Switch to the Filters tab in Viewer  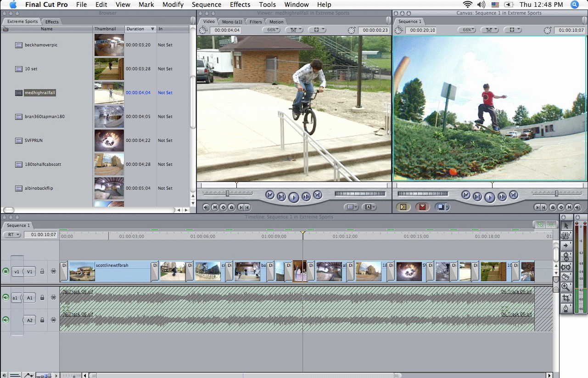tap(256, 22)
